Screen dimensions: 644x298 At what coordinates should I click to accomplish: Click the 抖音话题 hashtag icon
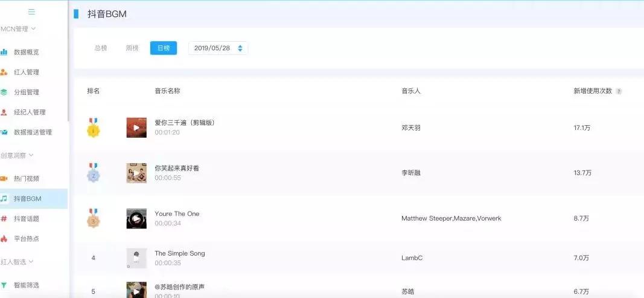click(x=4, y=219)
